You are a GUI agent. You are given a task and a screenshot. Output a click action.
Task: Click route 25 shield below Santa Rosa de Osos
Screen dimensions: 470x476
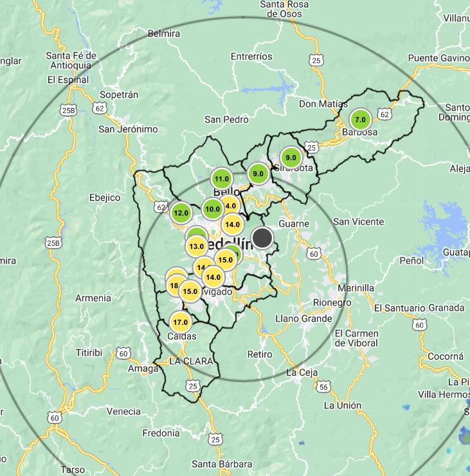[316, 60]
